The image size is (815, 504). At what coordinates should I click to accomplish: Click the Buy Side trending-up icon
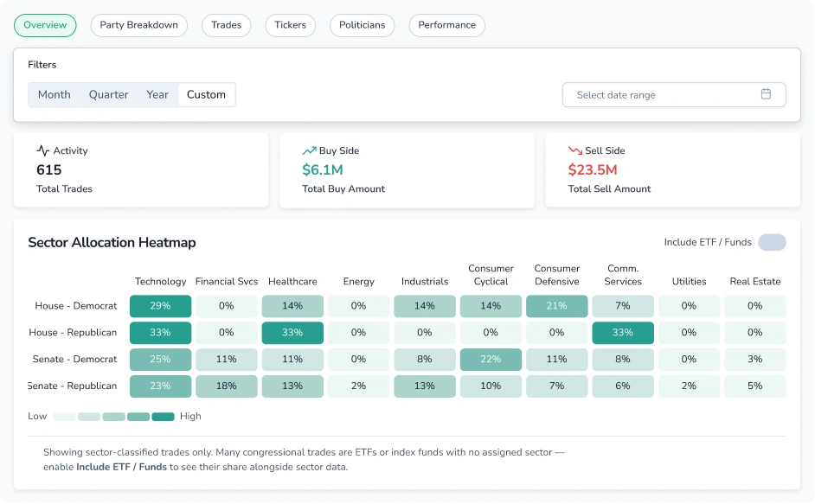(x=309, y=150)
